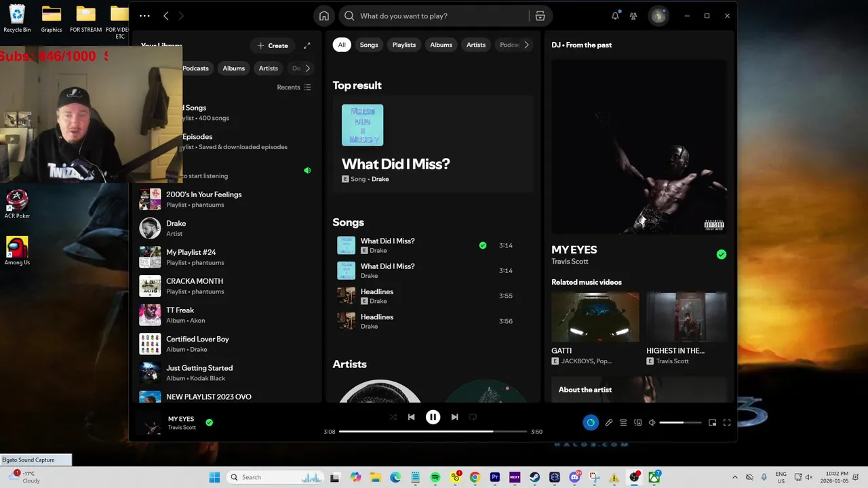Open the Among Us desktop shortcut
This screenshot has width=868, height=488.
click(17, 250)
